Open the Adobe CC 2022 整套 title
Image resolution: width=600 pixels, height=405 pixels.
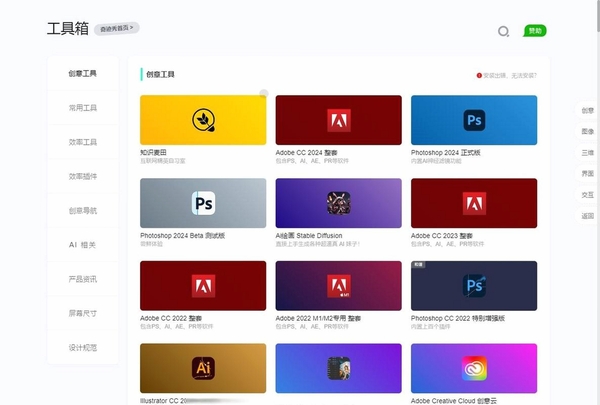coord(171,318)
